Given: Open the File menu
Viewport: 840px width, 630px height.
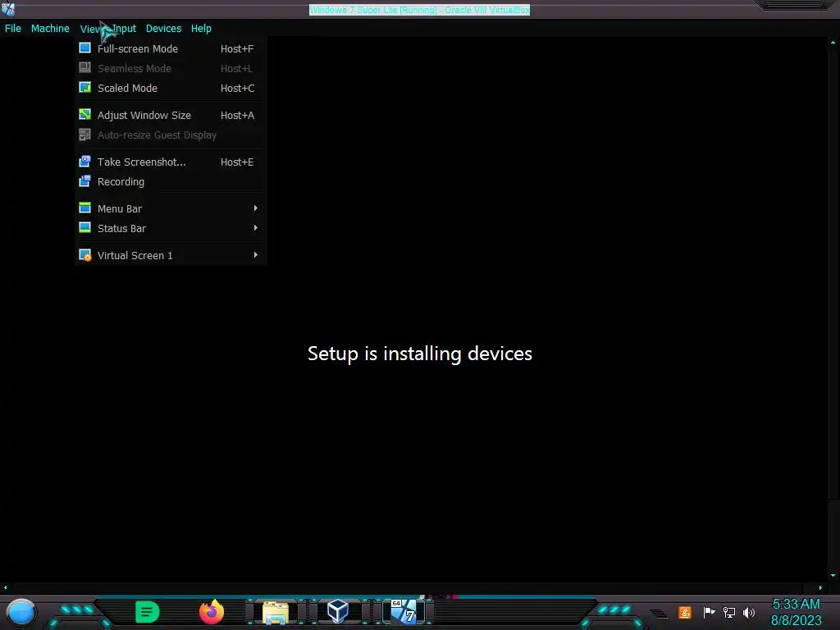Looking at the screenshot, I should click(13, 29).
